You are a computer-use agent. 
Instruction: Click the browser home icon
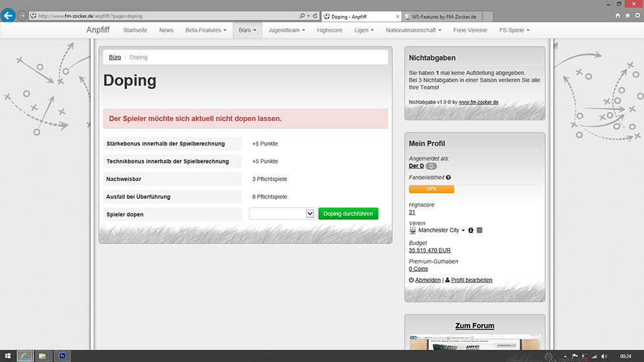[x=618, y=16]
